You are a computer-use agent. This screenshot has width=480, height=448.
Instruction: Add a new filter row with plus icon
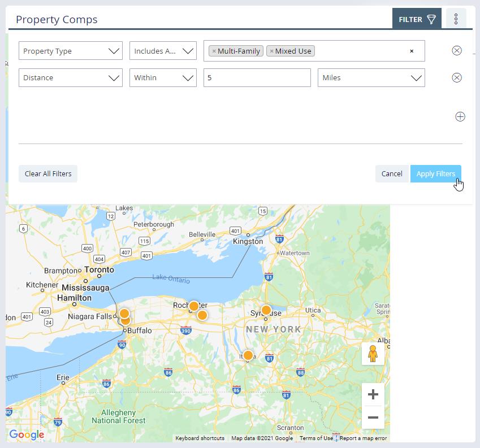pyautogui.click(x=460, y=117)
